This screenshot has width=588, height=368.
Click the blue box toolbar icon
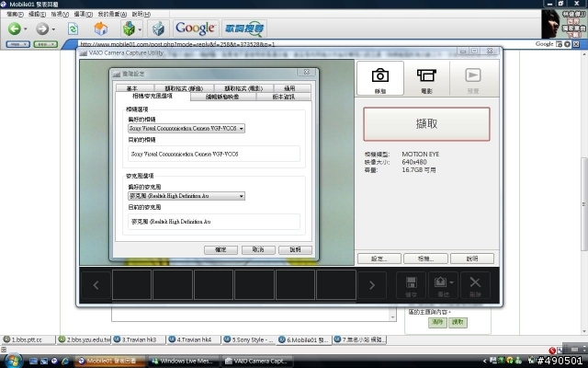point(158,29)
